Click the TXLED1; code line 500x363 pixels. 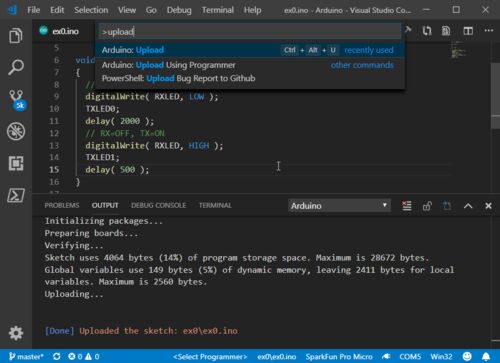(102, 157)
